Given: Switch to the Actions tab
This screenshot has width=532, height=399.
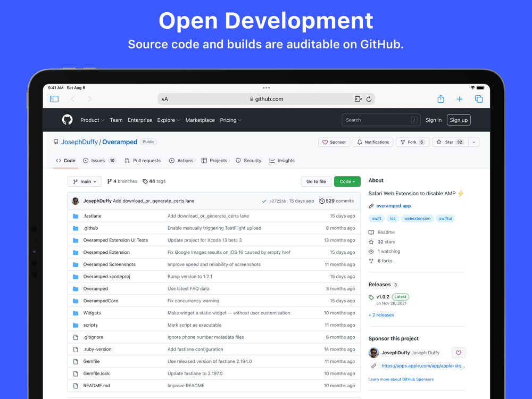Looking at the screenshot, I should [181, 161].
